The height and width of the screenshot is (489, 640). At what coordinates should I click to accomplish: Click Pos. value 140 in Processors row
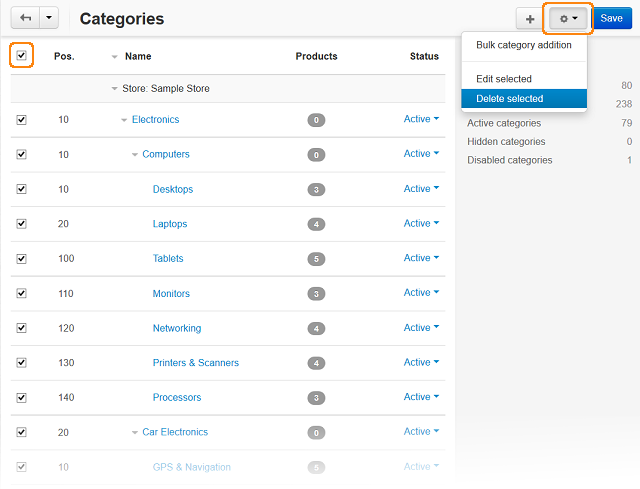(66, 398)
